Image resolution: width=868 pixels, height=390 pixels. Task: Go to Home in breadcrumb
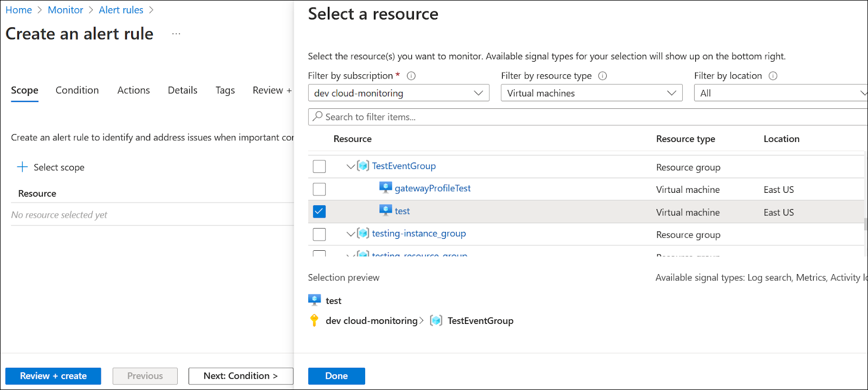(x=18, y=10)
